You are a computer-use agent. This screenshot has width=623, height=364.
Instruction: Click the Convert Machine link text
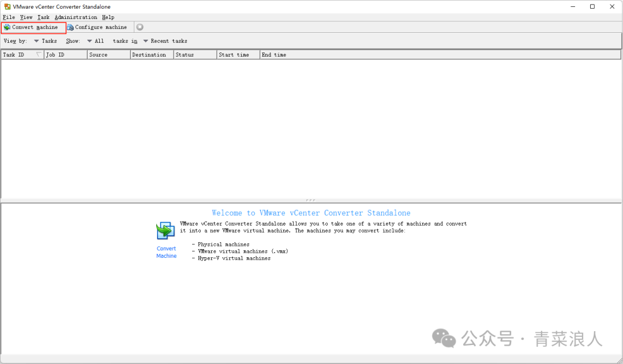(x=167, y=252)
